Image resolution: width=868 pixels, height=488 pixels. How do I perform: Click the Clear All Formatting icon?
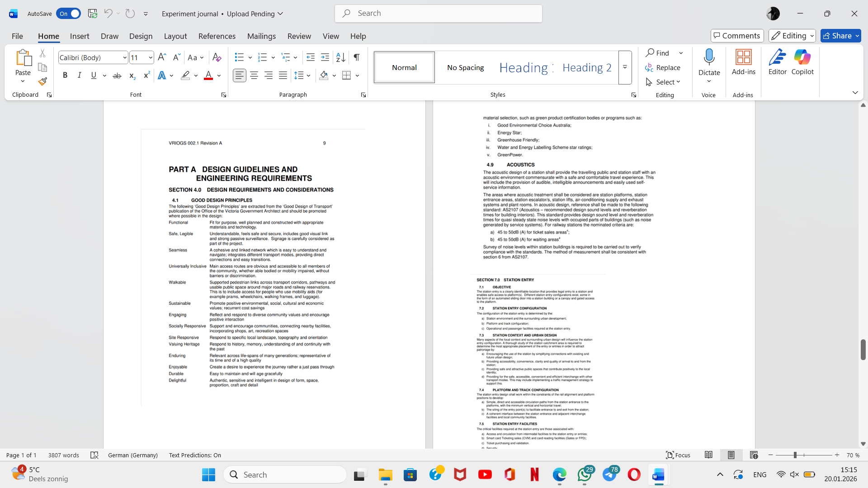click(217, 57)
